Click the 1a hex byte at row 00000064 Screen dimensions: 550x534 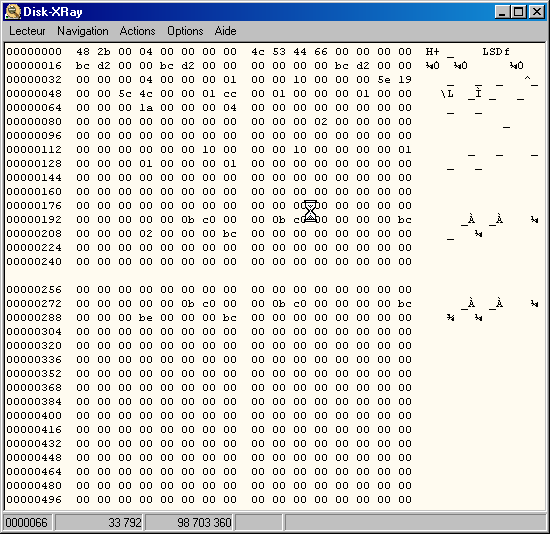pos(146,108)
